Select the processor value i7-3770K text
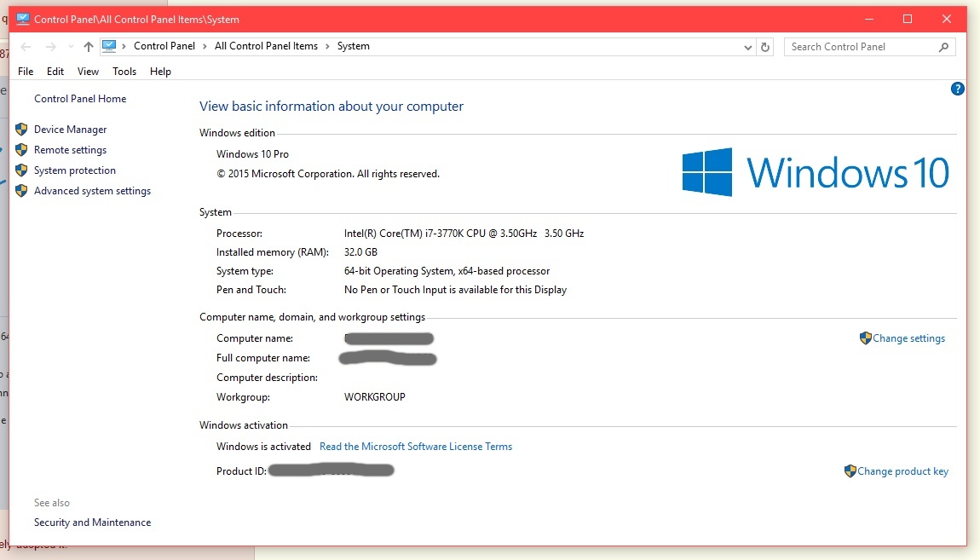 [x=464, y=234]
